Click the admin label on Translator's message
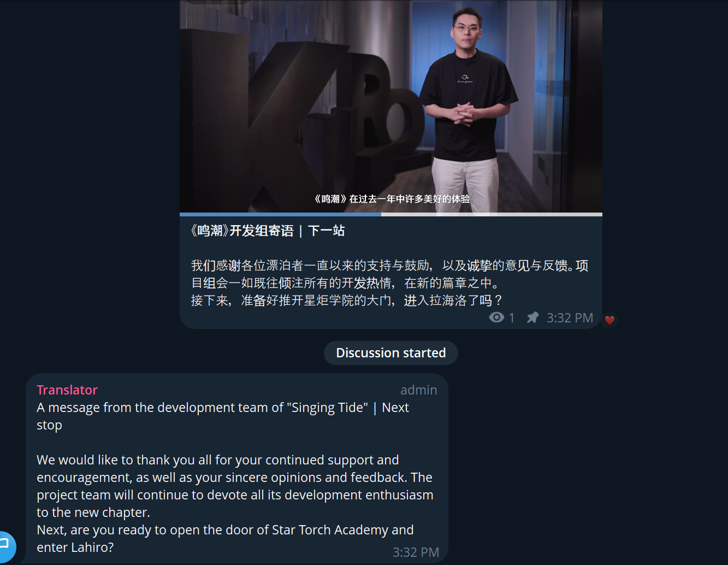728x565 pixels. (418, 390)
